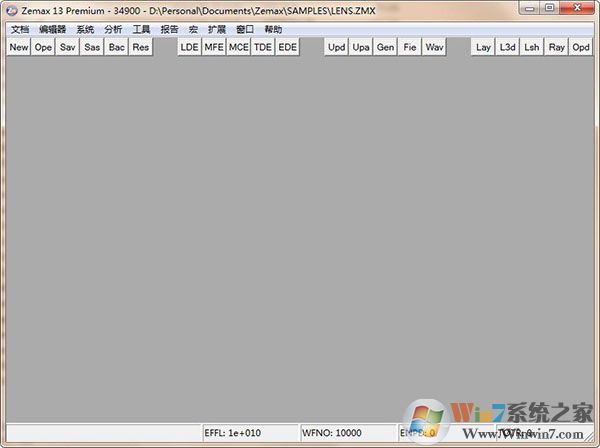The height and width of the screenshot is (448, 600).
Task: Open the 工具 (Tools) menu
Action: [x=141, y=29]
